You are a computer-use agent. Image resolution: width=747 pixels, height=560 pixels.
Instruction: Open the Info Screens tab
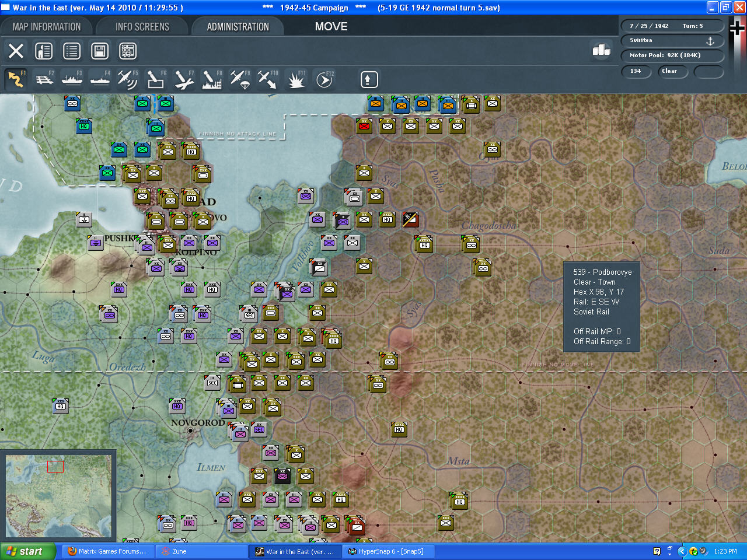(x=142, y=27)
